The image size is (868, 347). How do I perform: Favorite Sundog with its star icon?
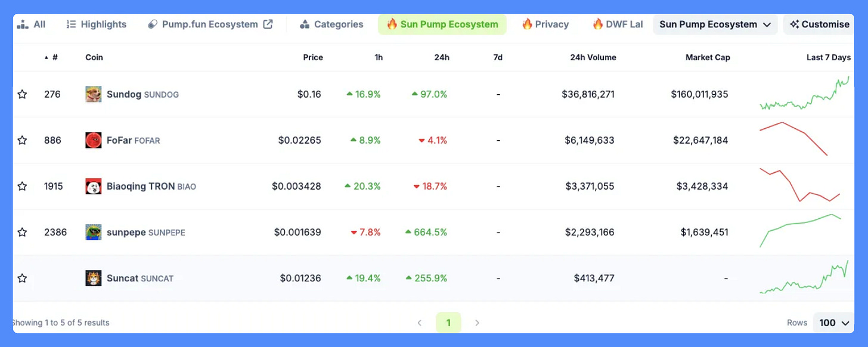tap(22, 94)
